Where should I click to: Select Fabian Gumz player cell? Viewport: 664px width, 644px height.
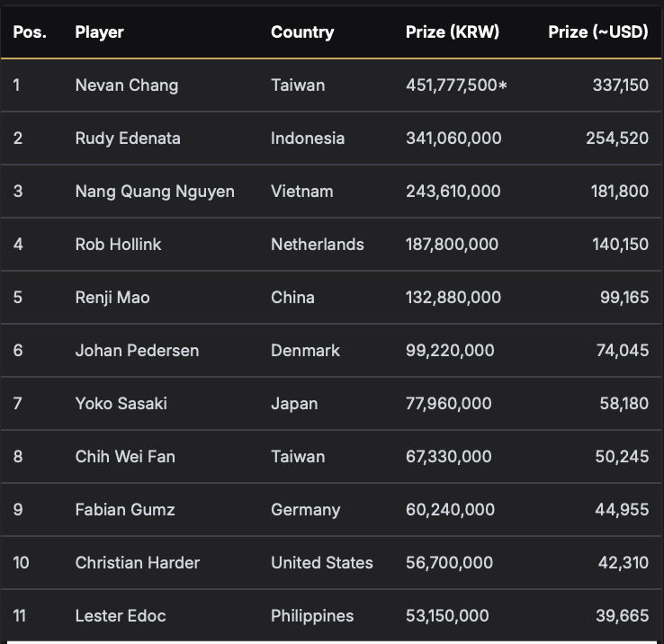[x=125, y=510]
